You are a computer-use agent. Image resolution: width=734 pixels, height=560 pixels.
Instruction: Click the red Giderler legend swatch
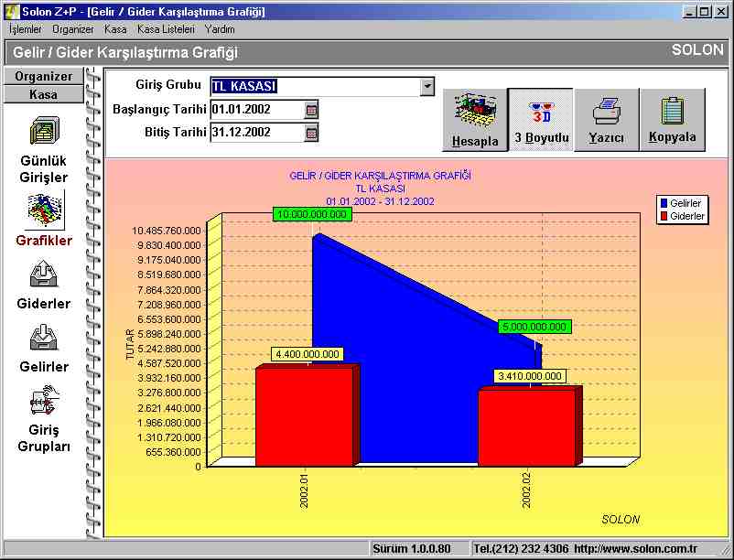coord(664,216)
